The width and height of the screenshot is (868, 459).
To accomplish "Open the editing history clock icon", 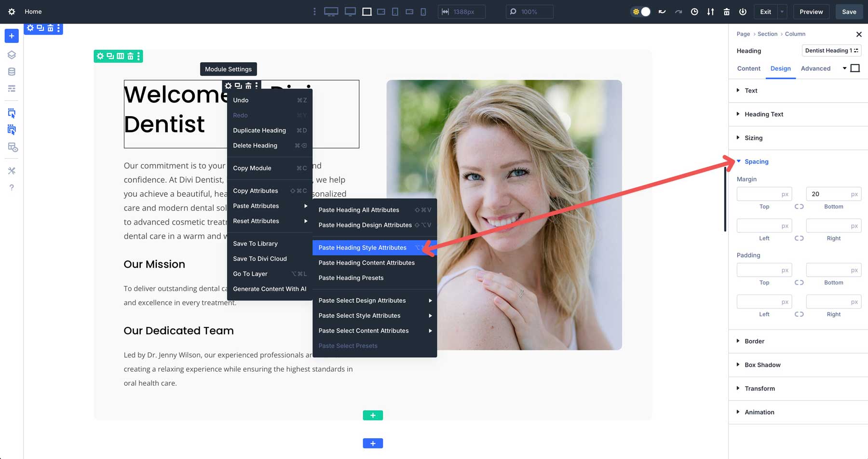I will [x=694, y=12].
